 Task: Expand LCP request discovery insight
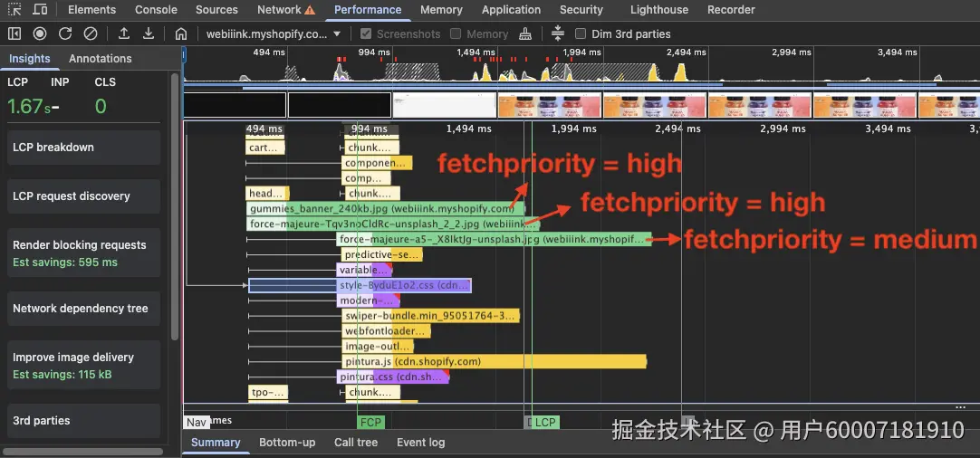83,196
